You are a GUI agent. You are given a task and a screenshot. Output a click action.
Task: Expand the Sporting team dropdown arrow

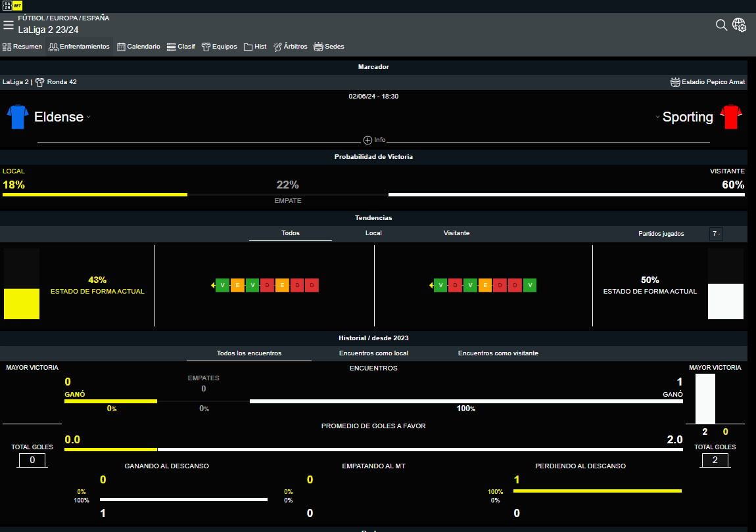657,117
